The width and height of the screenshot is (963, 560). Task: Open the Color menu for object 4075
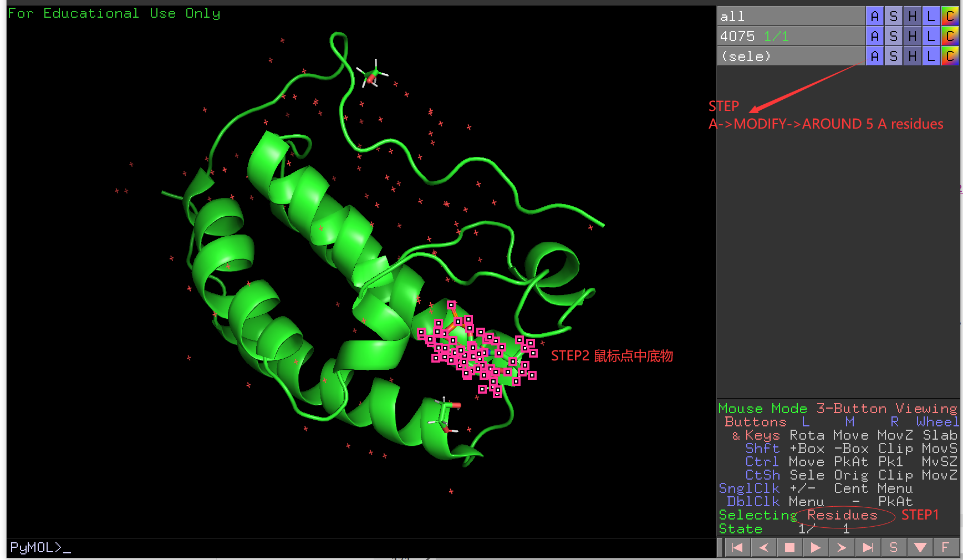pos(950,35)
